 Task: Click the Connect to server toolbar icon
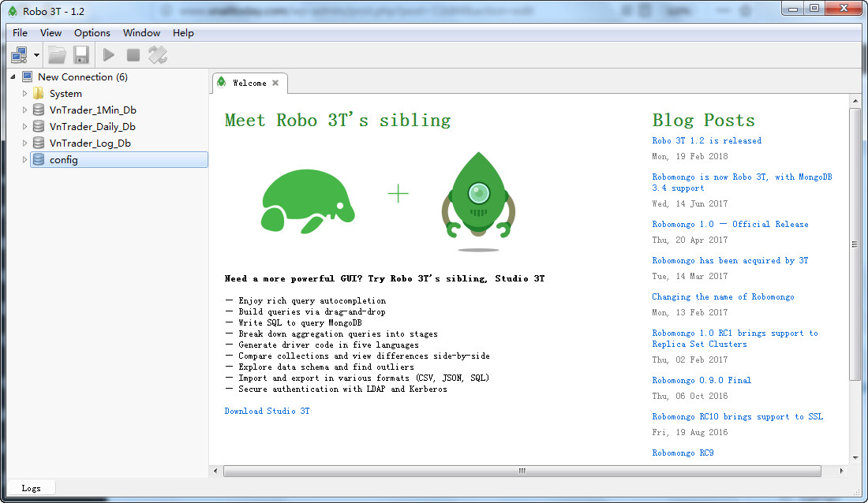pos(19,54)
